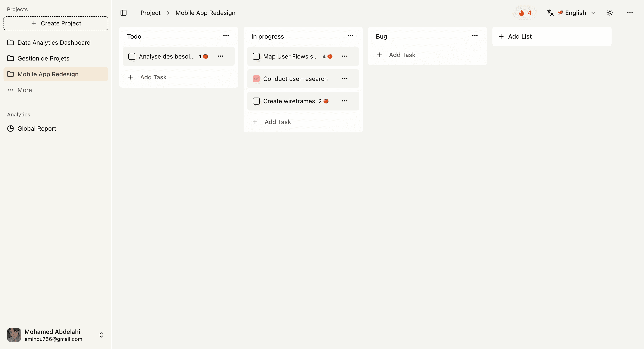This screenshot has height=349, width=644.
Task: Open the Data Analytics Dashboard project
Action: 54,43
